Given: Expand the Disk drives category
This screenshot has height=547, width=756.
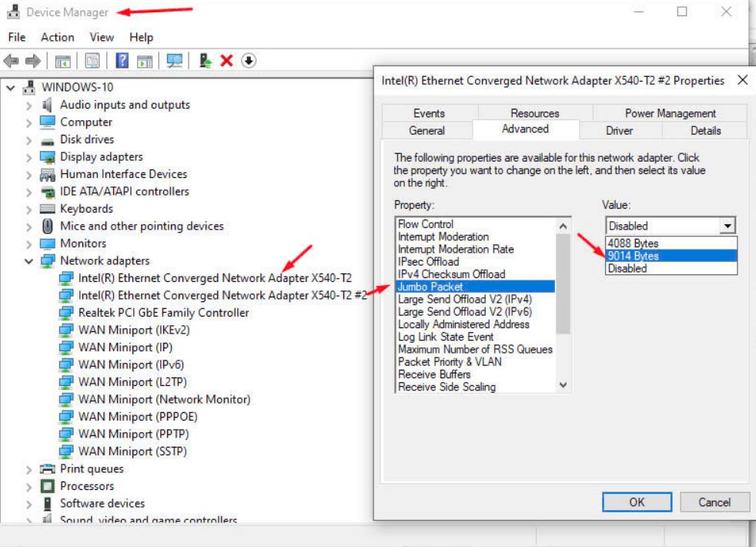Looking at the screenshot, I should 29,140.
